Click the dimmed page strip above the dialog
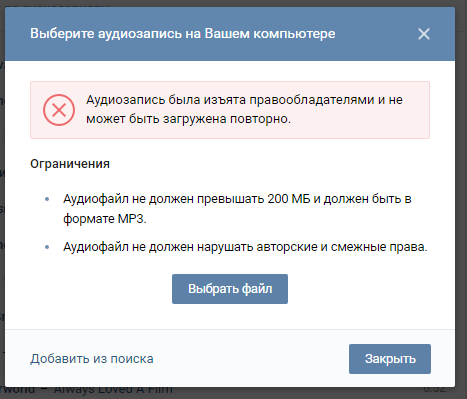 pyautogui.click(x=233, y=3)
